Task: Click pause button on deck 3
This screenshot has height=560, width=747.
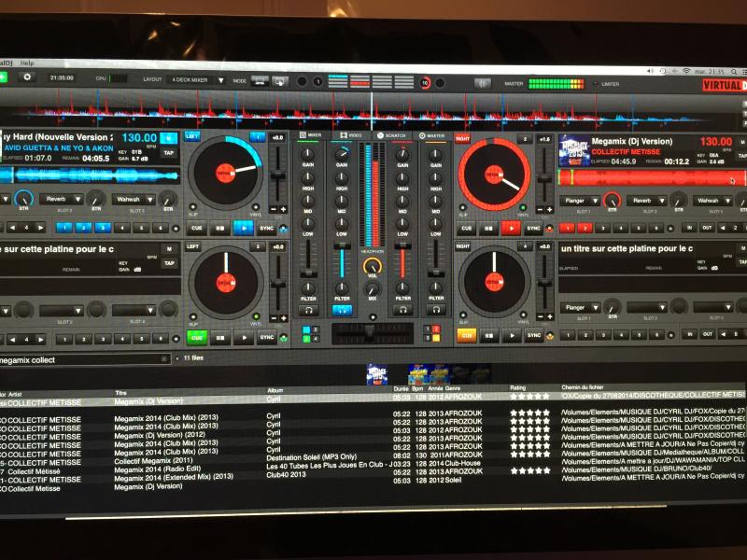Action: click(x=220, y=338)
